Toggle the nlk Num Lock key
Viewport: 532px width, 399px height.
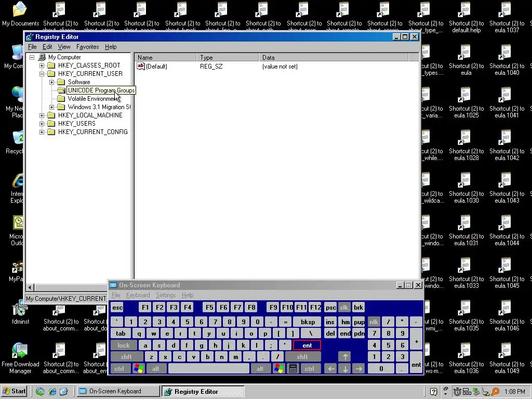(374, 322)
